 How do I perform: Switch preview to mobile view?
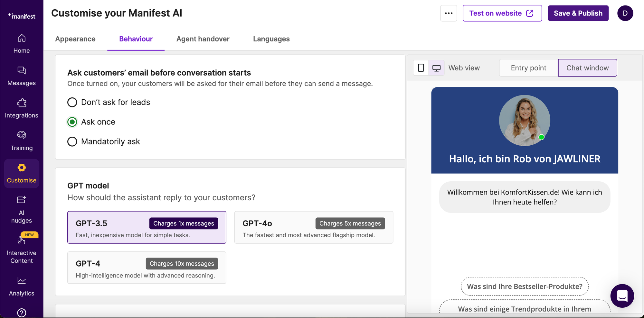[421, 68]
